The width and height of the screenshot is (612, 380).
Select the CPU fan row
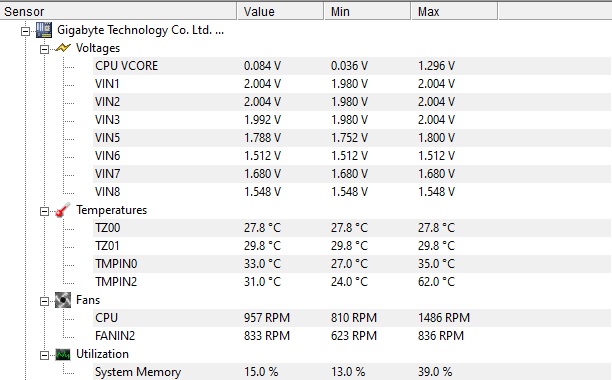click(x=352, y=318)
